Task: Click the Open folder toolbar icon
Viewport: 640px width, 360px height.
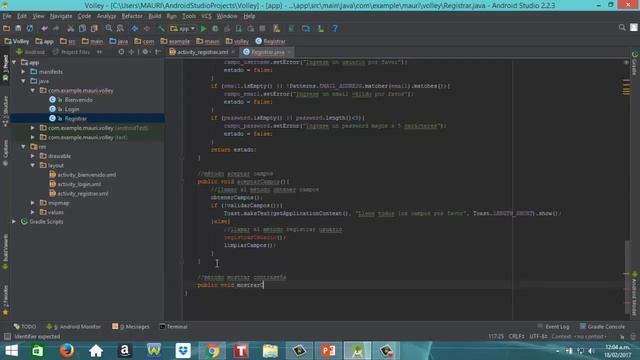Action: (7, 29)
